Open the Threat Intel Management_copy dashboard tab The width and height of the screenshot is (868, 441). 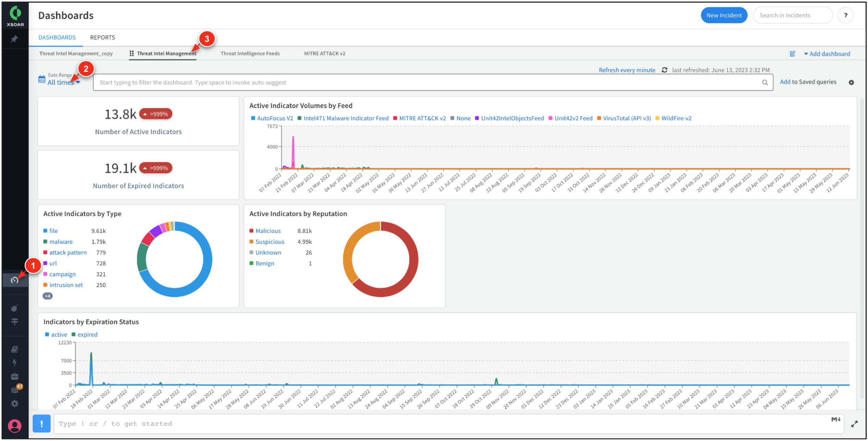(x=76, y=54)
